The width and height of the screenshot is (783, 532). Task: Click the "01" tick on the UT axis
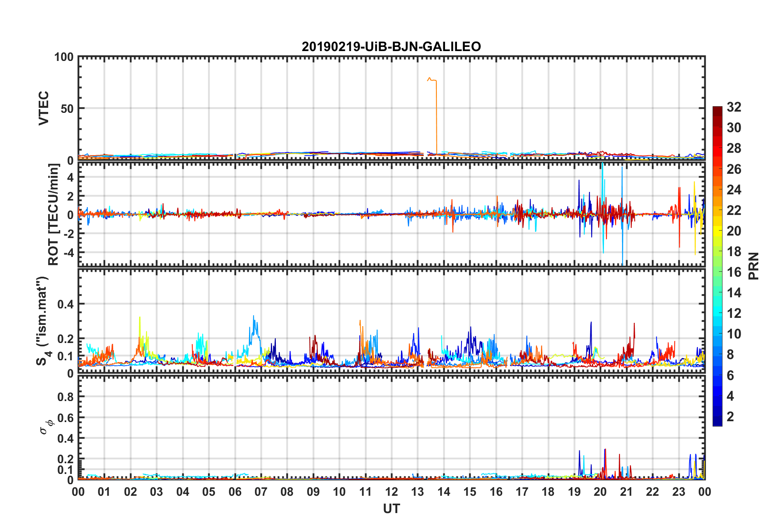pos(104,492)
